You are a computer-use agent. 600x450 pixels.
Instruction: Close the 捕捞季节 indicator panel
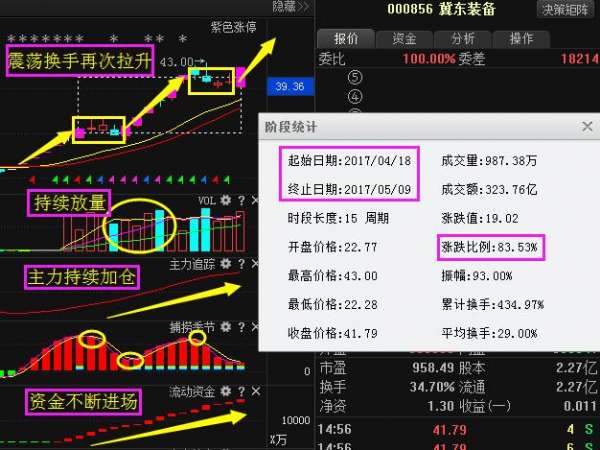255,326
